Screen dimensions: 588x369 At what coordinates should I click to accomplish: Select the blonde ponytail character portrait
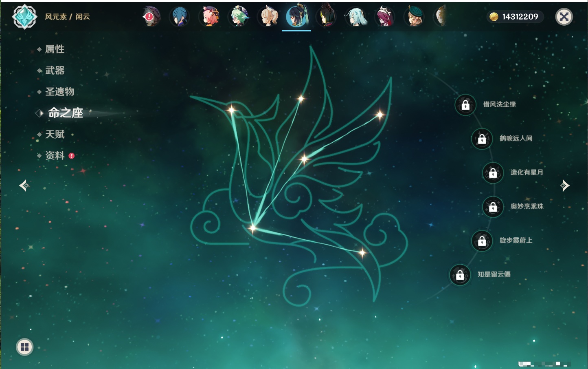(x=268, y=17)
